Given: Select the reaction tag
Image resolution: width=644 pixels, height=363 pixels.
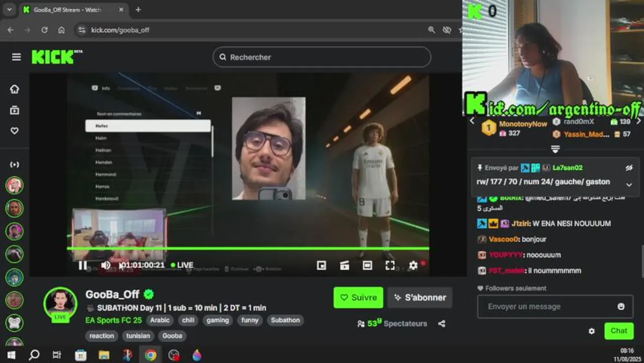Looking at the screenshot, I should 102,336.
